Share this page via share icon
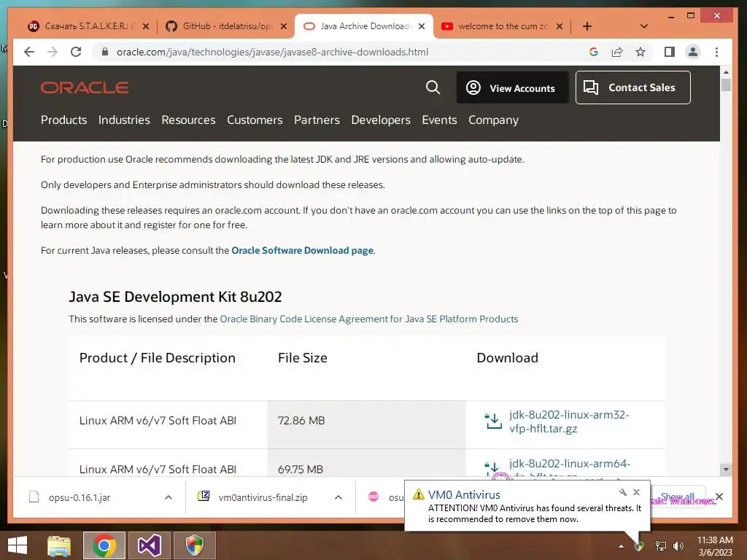747x560 pixels. pyautogui.click(x=617, y=52)
